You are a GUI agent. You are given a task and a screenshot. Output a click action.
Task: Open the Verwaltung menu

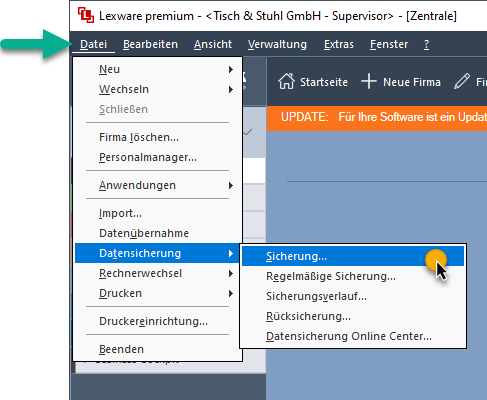pos(277,44)
